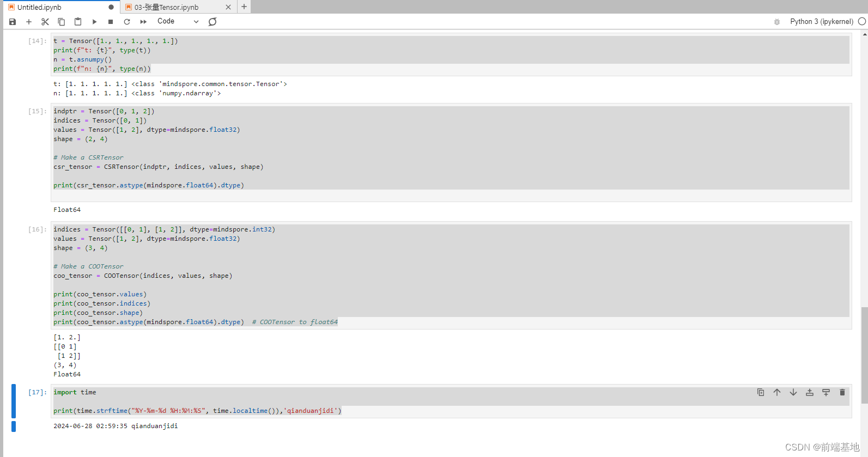
Task: Delete cell 17 with the trash icon
Action: tap(842, 392)
